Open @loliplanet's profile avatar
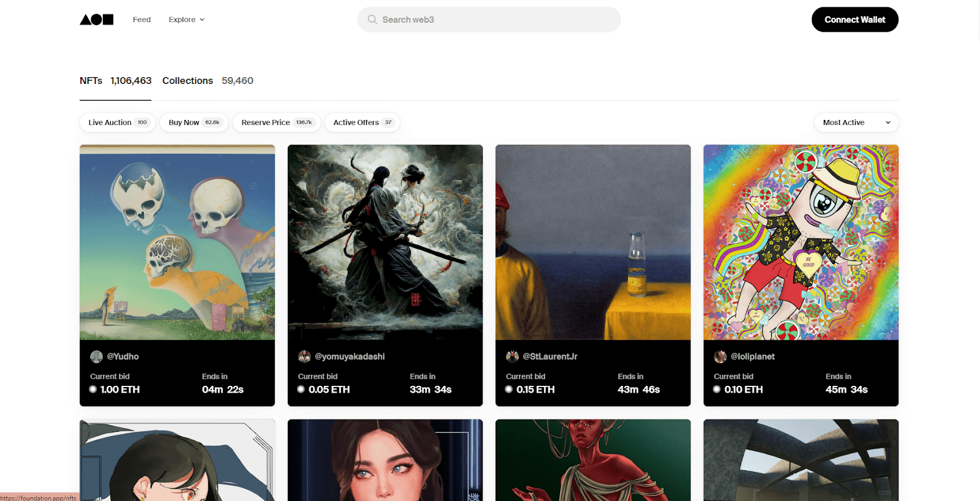980x501 pixels. click(x=720, y=356)
